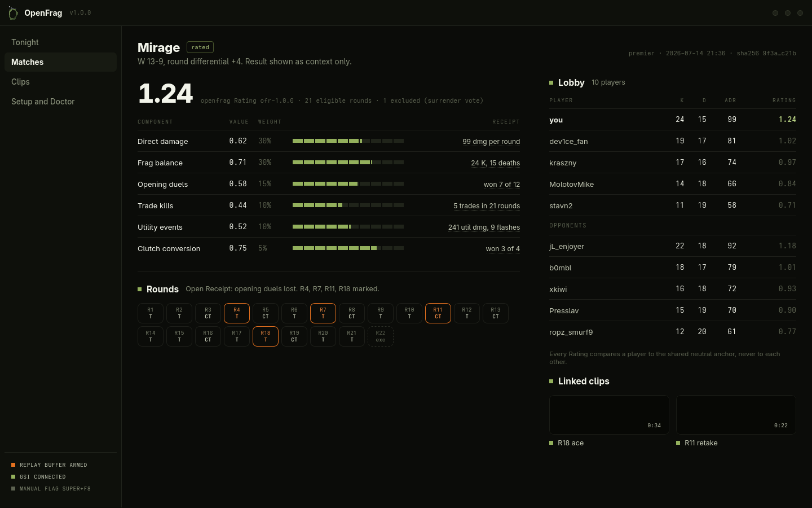812x508 pixels.
Task: Play the R11 retake clip thumbnail
Action: click(x=736, y=415)
